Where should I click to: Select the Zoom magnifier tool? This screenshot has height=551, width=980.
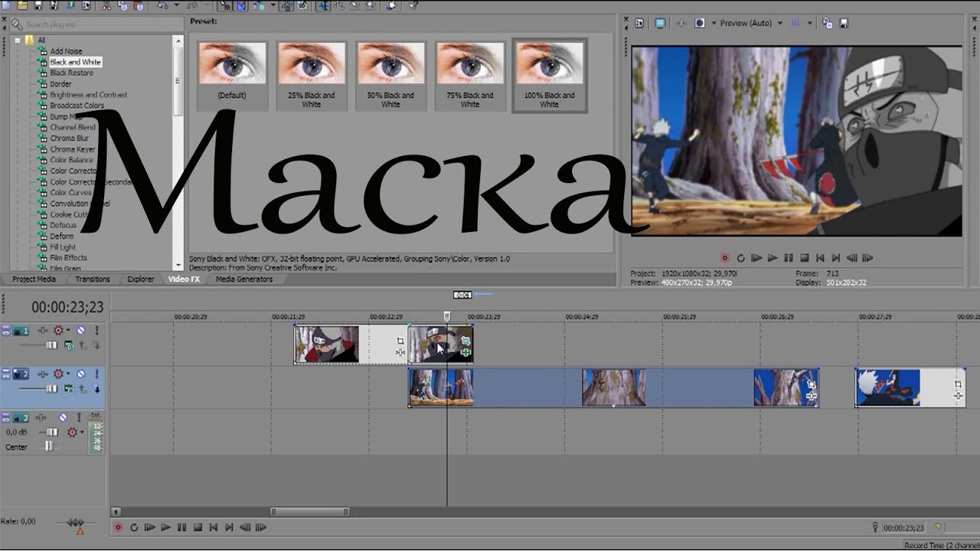(370, 6)
